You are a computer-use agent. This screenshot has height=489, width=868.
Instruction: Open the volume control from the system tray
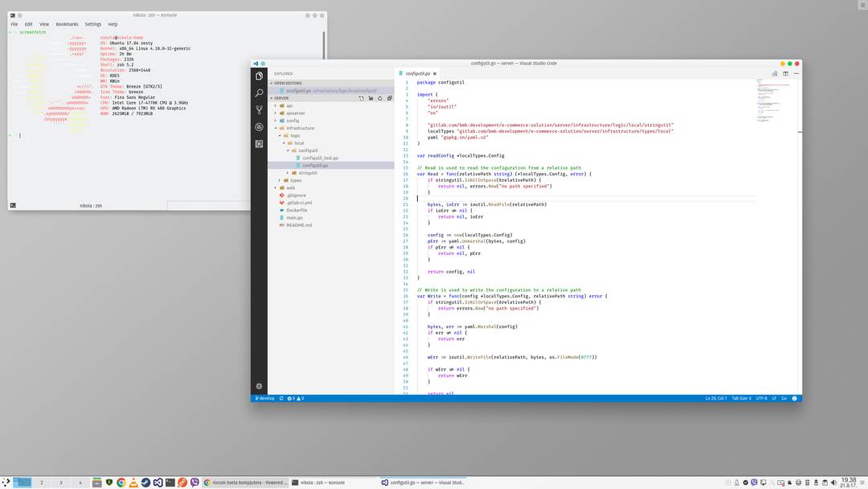point(833,483)
